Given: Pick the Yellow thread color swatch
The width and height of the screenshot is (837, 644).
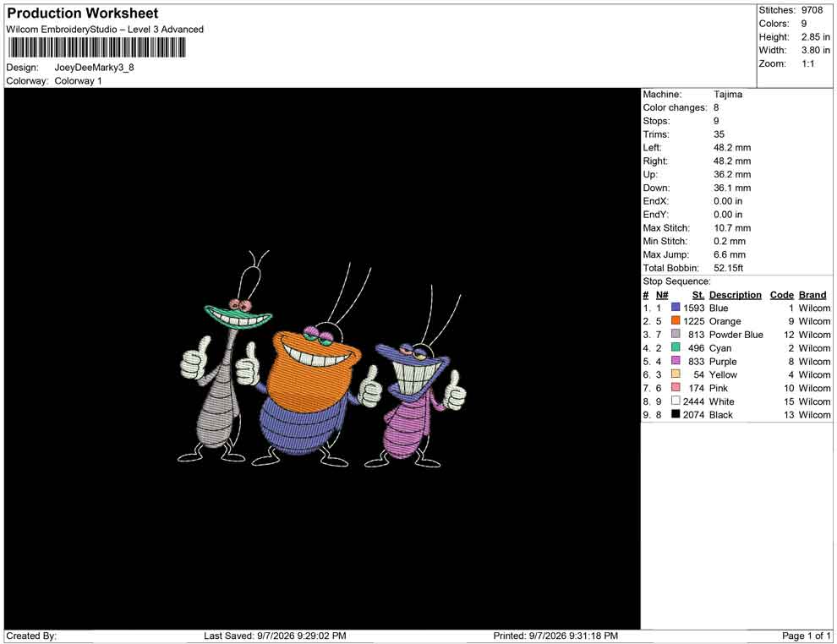Looking at the screenshot, I should coord(676,374).
